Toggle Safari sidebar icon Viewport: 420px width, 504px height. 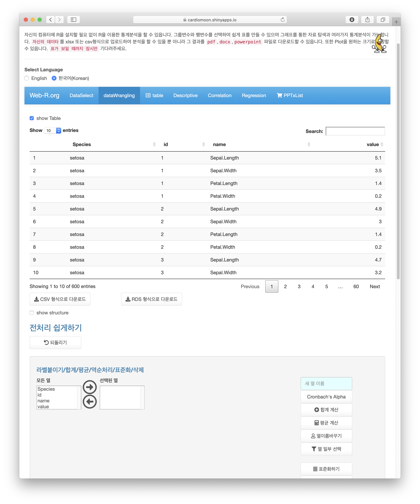coord(73,20)
